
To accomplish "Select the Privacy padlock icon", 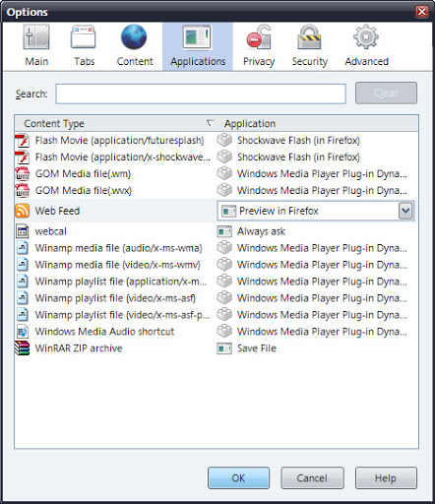I will pyautogui.click(x=259, y=36).
